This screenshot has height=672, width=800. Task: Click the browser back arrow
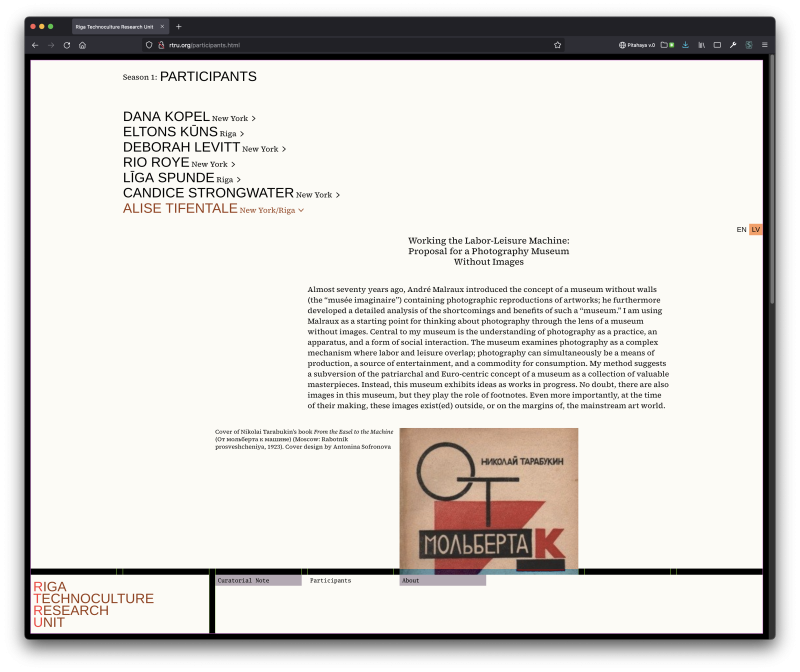35,45
